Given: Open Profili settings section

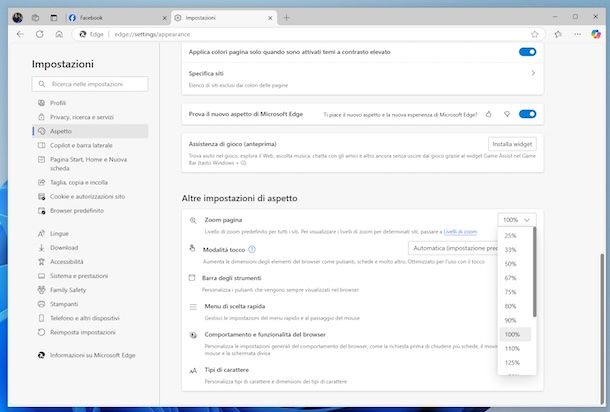Looking at the screenshot, I should pos(90,103).
